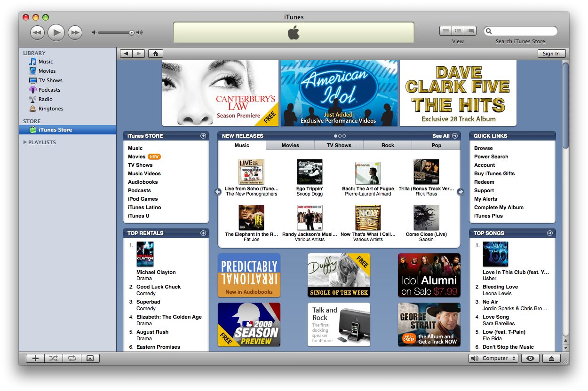The image size is (588, 391).
Task: Click the Play button
Action: 56,32
